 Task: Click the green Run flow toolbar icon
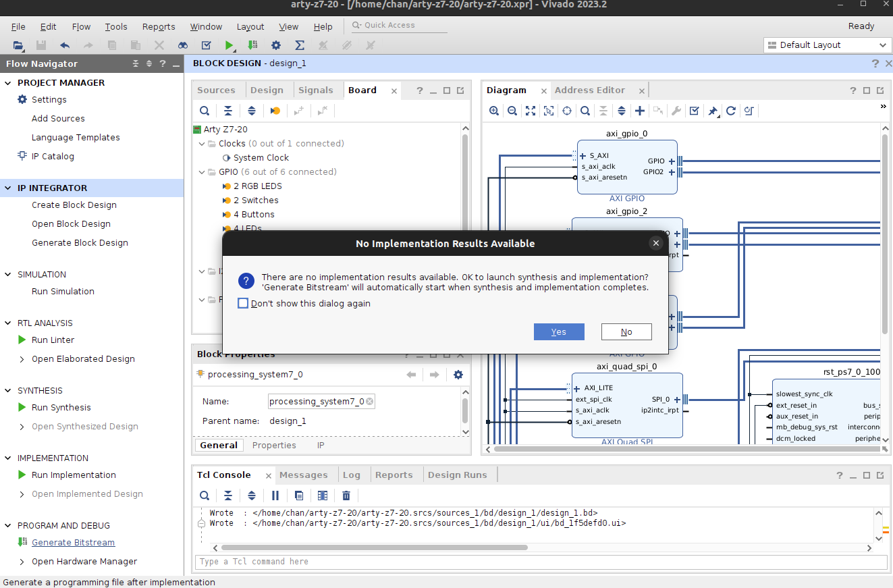(x=229, y=45)
